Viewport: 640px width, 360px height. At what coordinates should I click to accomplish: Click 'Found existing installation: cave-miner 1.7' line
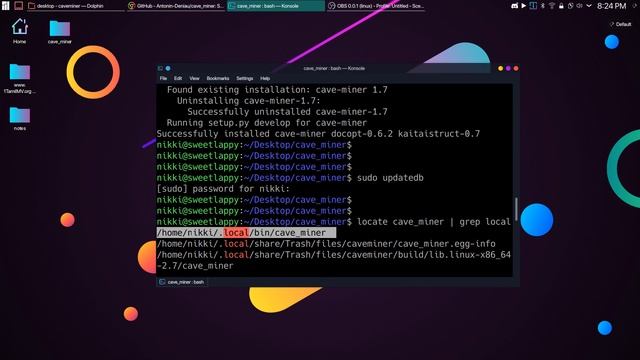(277, 90)
